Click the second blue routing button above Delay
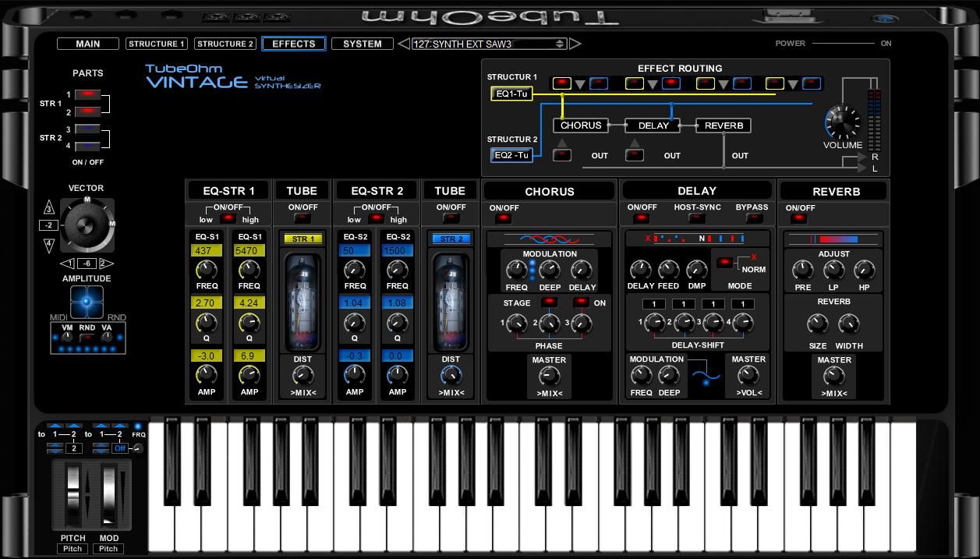The height and width of the screenshot is (559, 980). [x=671, y=83]
